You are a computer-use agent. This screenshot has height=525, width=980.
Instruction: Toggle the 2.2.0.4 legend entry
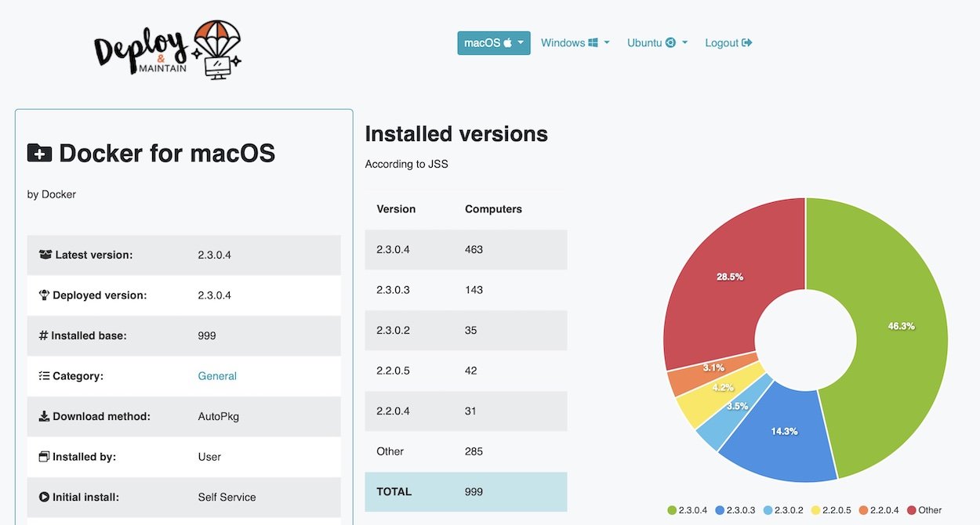click(x=879, y=510)
